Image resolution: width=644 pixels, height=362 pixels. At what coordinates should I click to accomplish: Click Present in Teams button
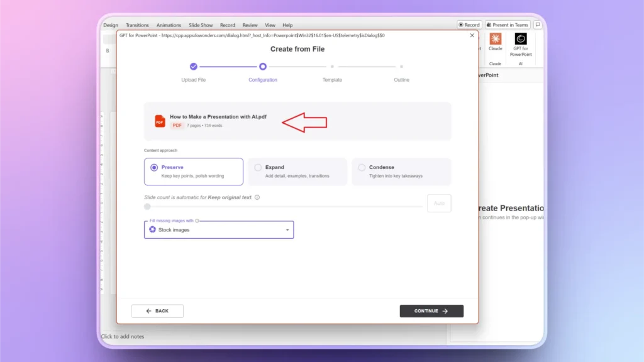point(508,25)
